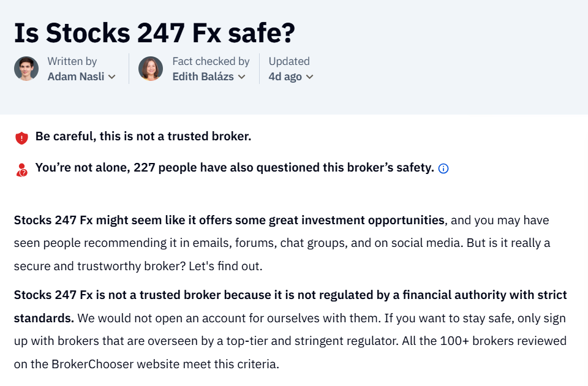Viewport: 588px width, 386px height.
Task: Expand the Edith Balázs chevron arrow
Action: pos(242,77)
